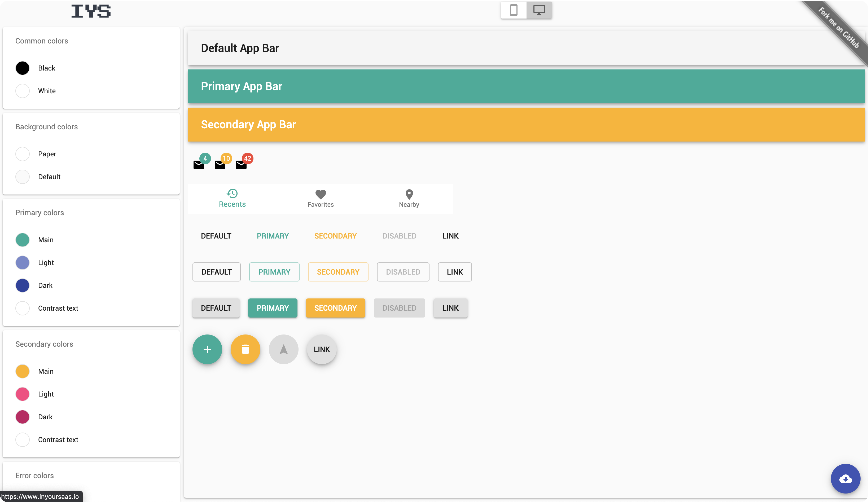The width and height of the screenshot is (868, 502).
Task: Click the Common colors heading
Action: pyautogui.click(x=42, y=41)
